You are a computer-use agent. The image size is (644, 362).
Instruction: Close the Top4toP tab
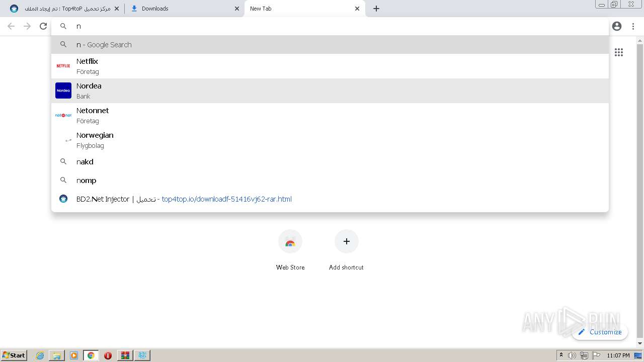[117, 9]
